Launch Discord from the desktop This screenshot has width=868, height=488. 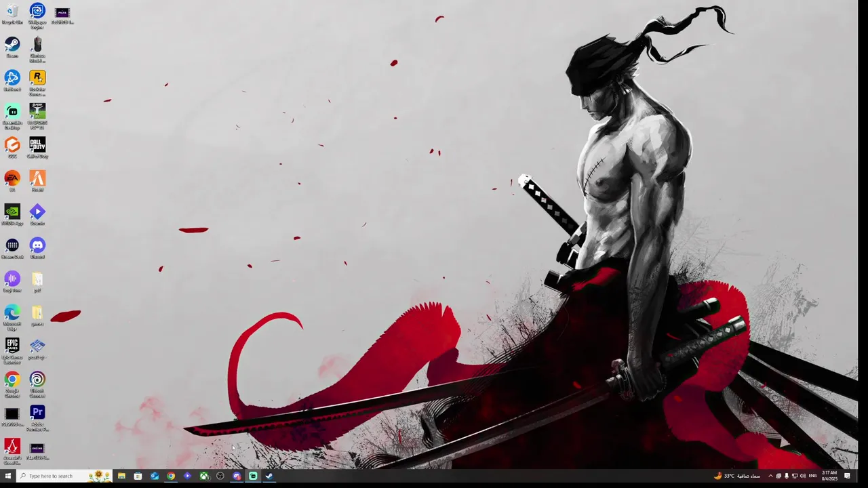tap(37, 248)
